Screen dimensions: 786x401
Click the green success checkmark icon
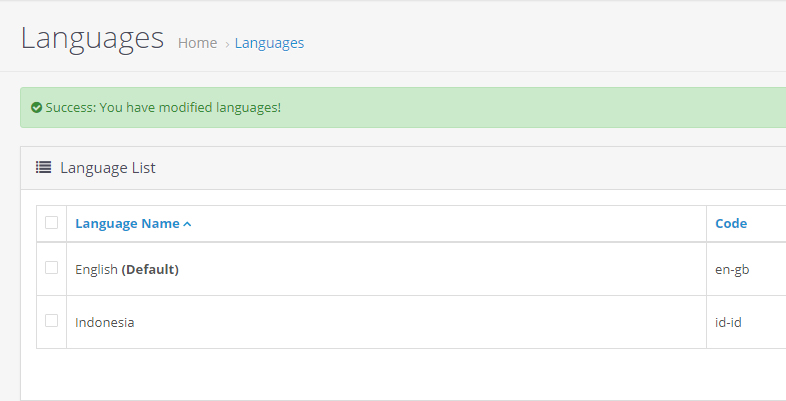pyautogui.click(x=37, y=107)
